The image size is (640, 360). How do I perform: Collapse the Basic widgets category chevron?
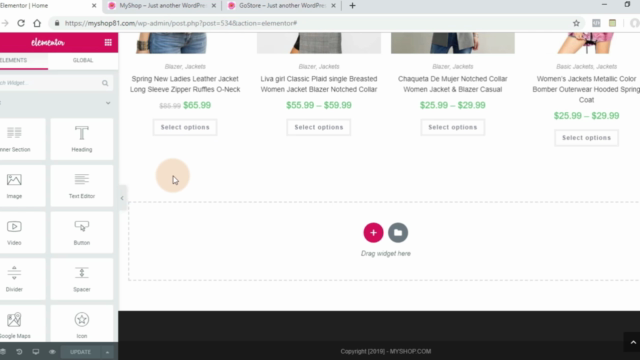[x=108, y=103]
